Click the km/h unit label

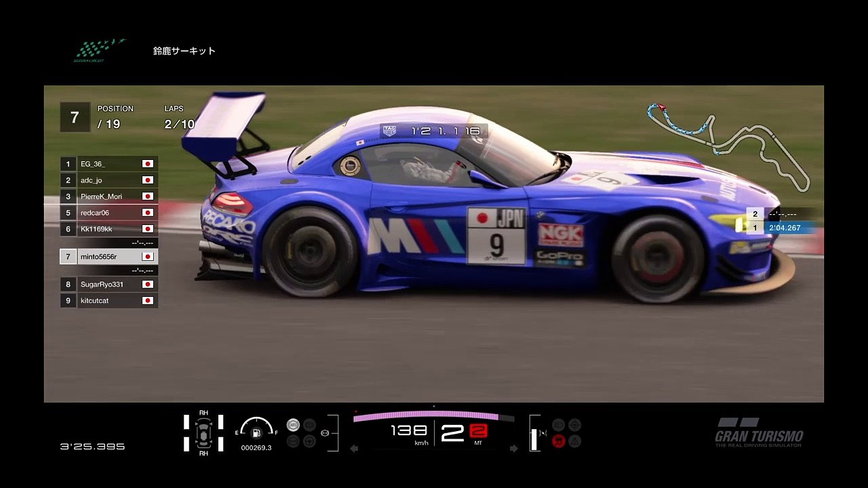pos(421,443)
